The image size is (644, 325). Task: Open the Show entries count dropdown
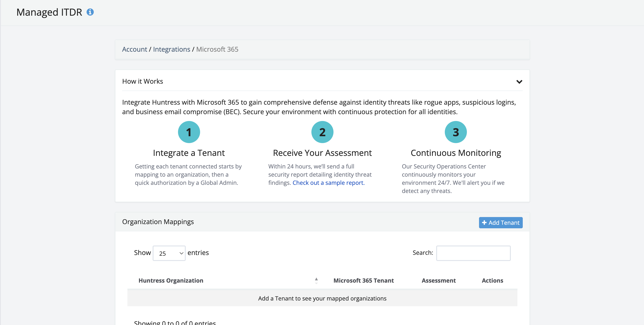coord(169,253)
